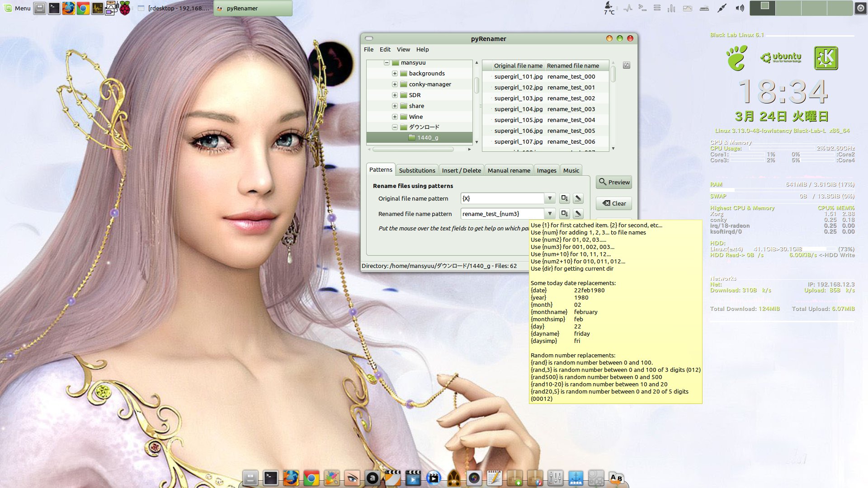Open renamed file name pattern dropdown
Viewport: 868px width, 488px height.
pyautogui.click(x=550, y=214)
